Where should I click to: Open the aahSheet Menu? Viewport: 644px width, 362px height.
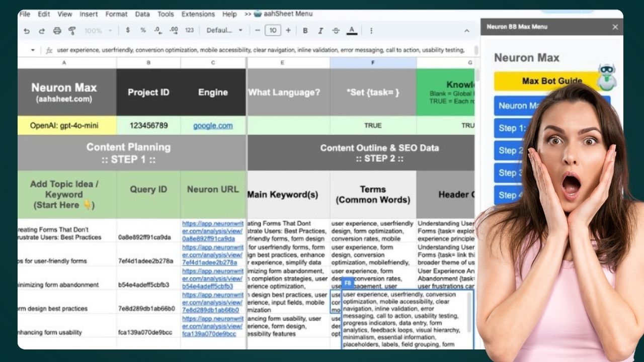[283, 14]
